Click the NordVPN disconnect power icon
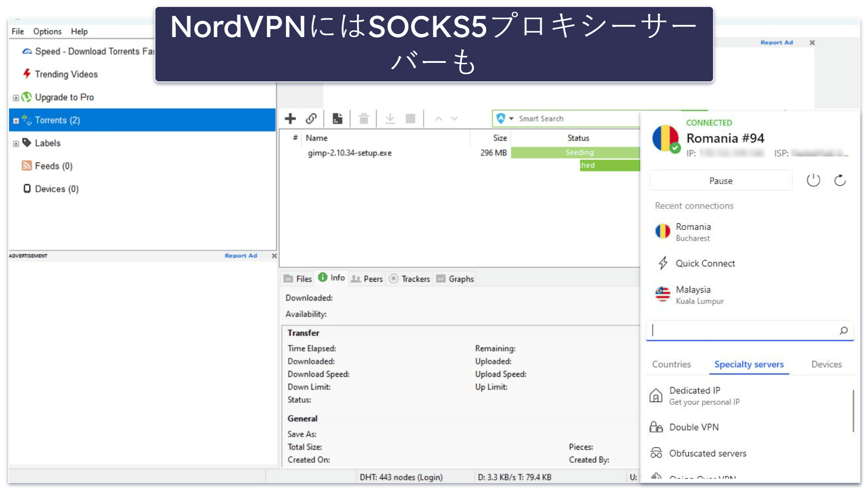This screenshot has height=488, width=868. click(x=813, y=180)
